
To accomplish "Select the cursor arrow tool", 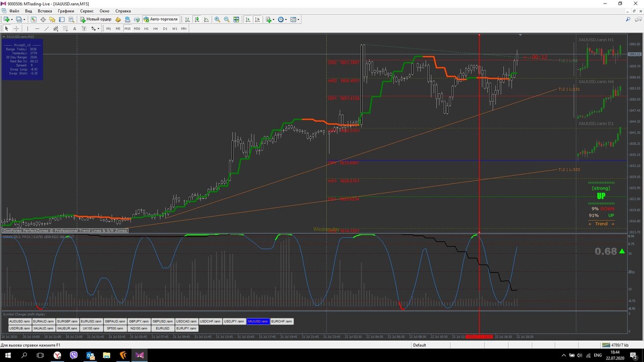I will [6, 28].
